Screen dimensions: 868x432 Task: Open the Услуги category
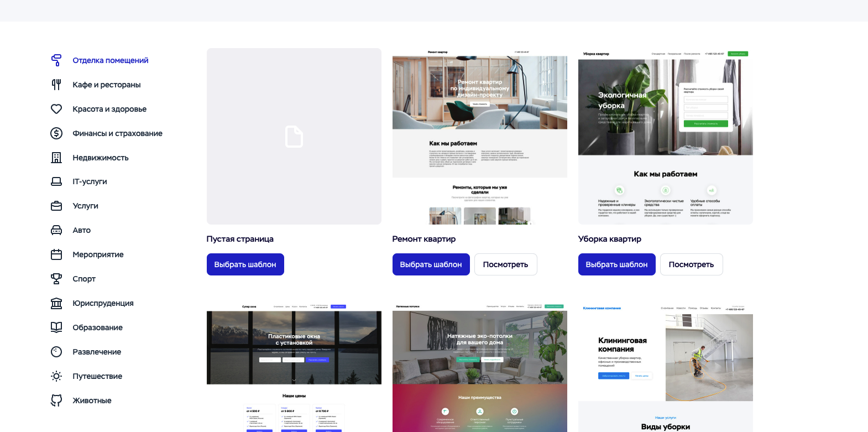point(85,206)
